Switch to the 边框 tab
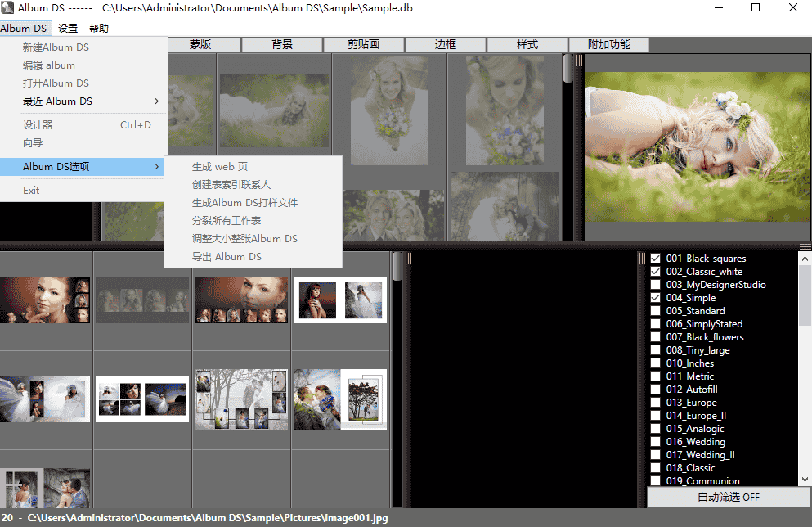Image resolution: width=812 pixels, height=527 pixels. click(445, 45)
